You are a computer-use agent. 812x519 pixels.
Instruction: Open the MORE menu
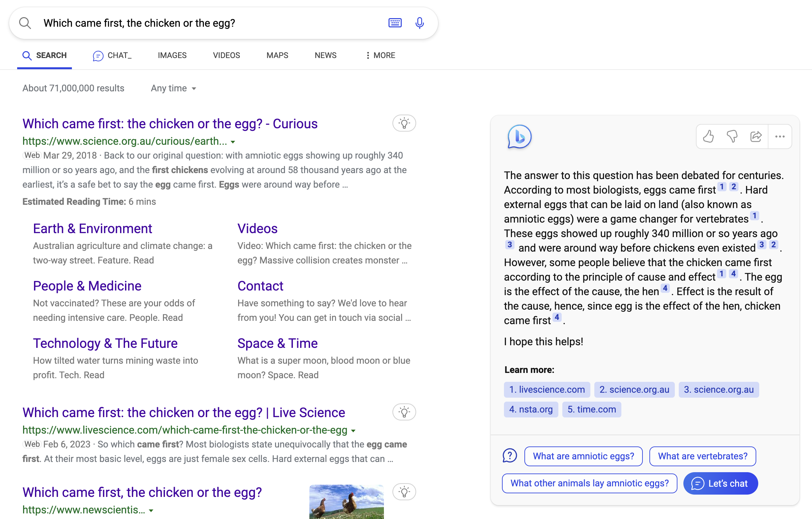[380, 55]
